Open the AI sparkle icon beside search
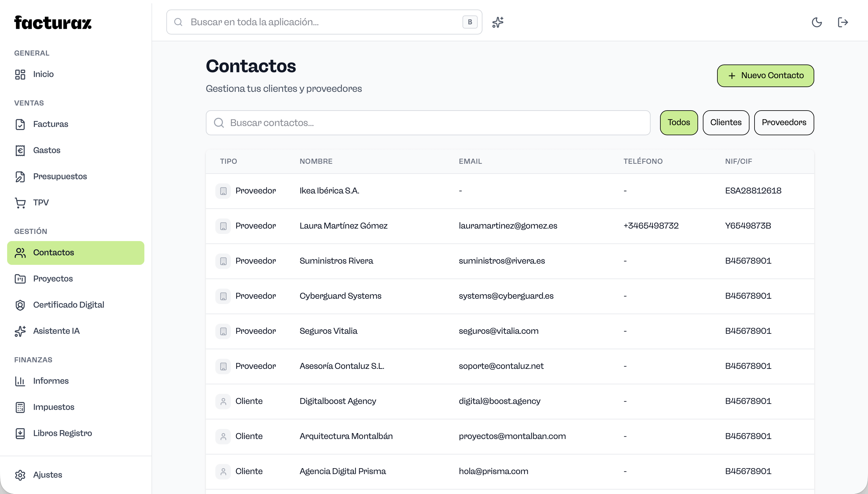Screen dimensions: 868x494 [x=498, y=22]
